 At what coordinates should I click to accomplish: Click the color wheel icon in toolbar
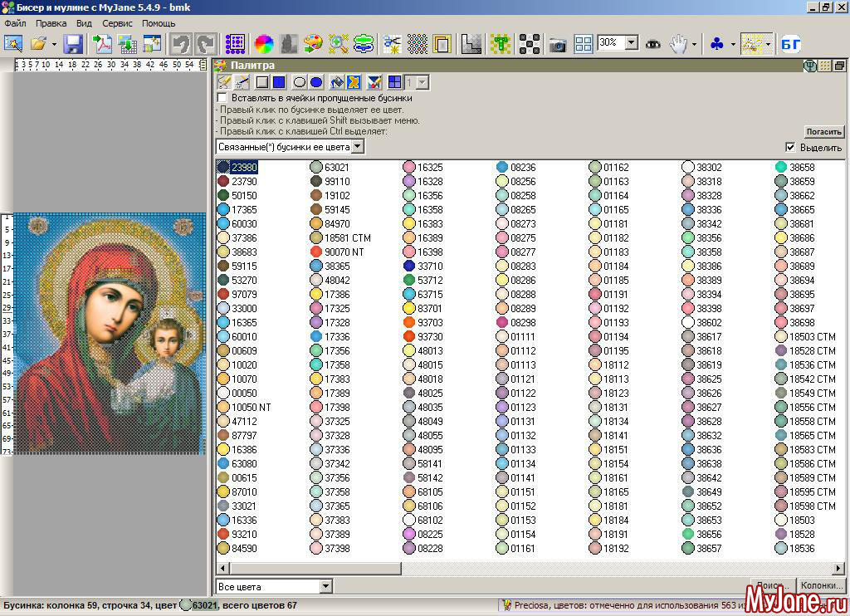click(x=264, y=44)
